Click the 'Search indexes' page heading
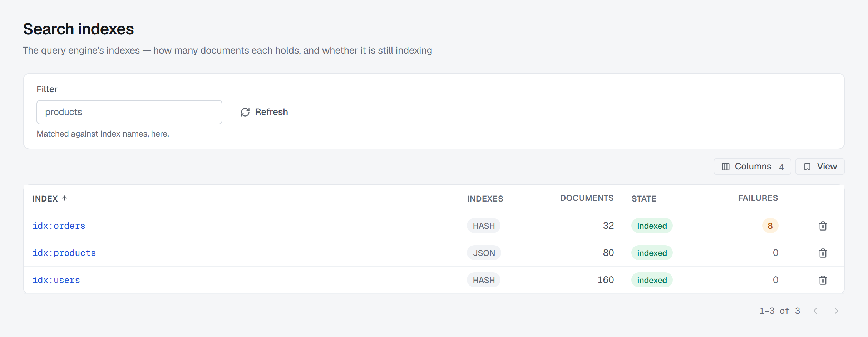Screen dimensions: 868x337 click(x=78, y=29)
